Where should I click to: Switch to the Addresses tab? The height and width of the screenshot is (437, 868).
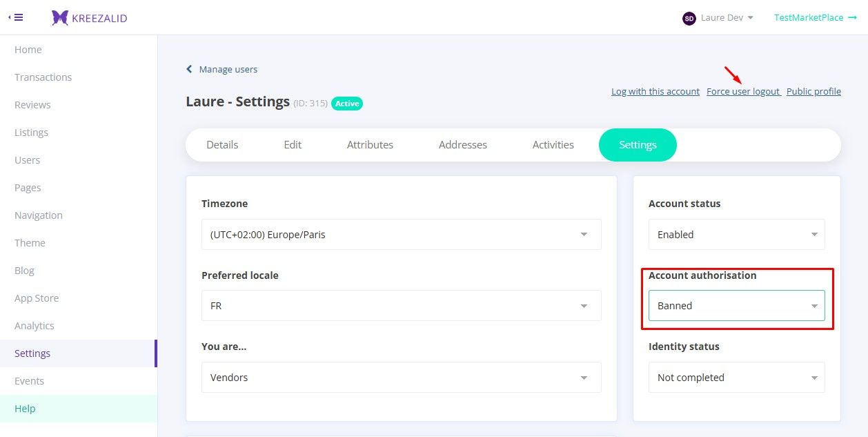pos(463,145)
